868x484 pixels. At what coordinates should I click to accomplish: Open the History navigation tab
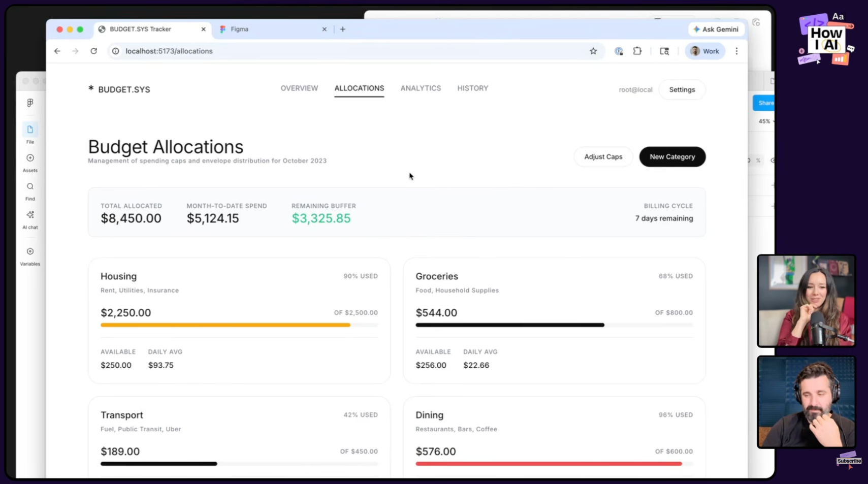[x=472, y=88]
